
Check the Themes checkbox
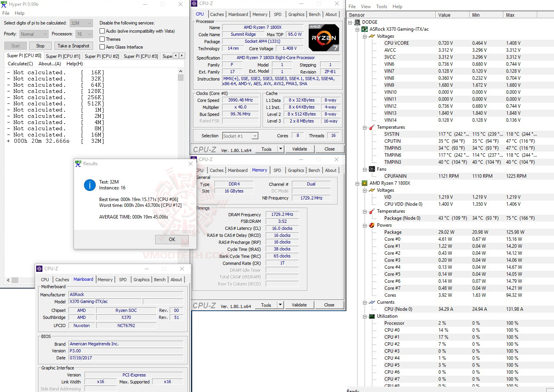(x=102, y=39)
